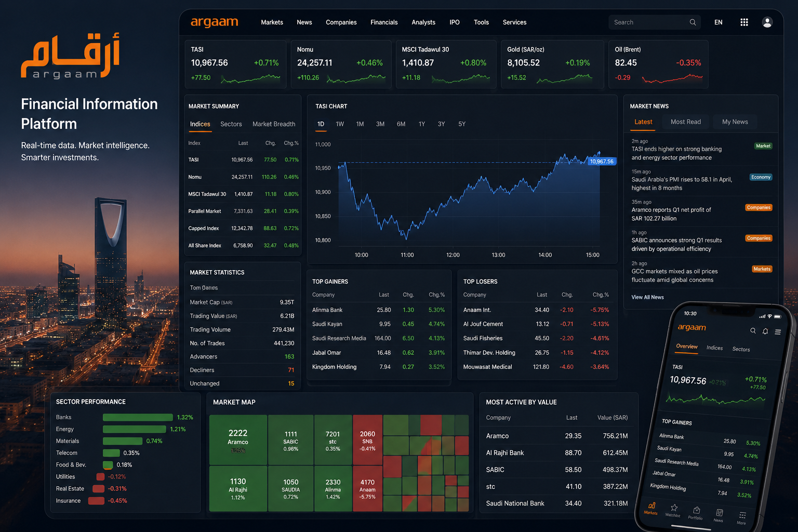Open the Gold (SAR/oz) ticker card
This screenshot has width=798, height=532.
click(x=552, y=64)
